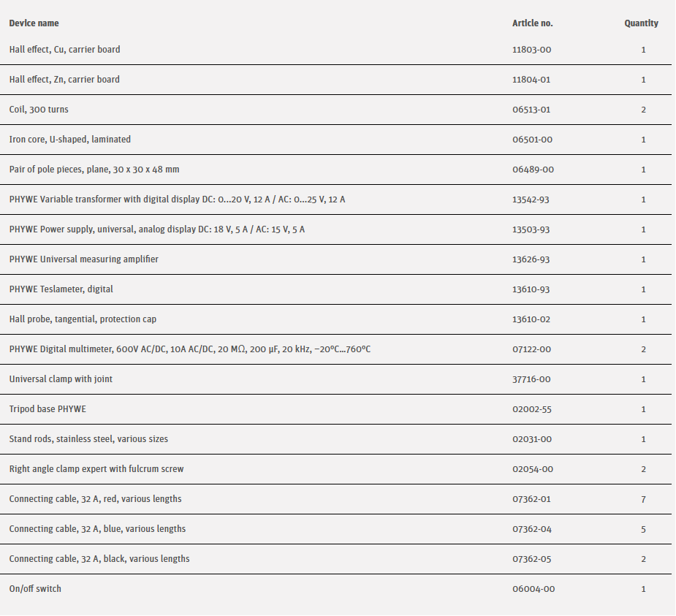Click article number 02002-55

point(531,409)
